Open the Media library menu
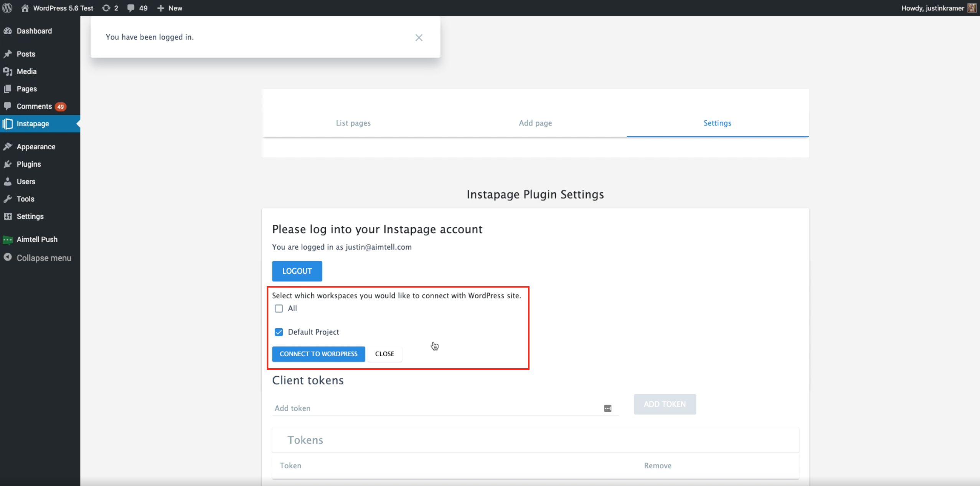 click(x=26, y=71)
